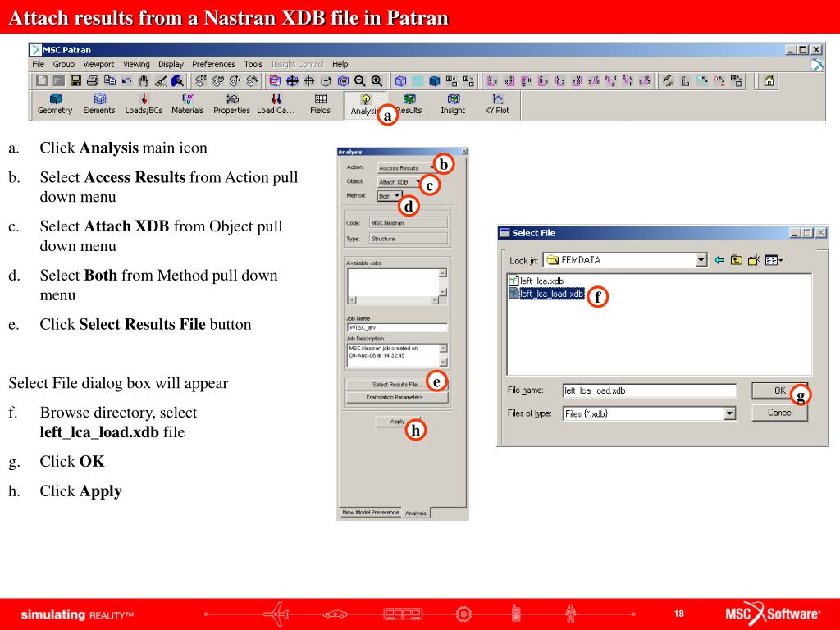This screenshot has width=840, height=630.
Task: Open the Viewport menu
Action: pos(98,64)
